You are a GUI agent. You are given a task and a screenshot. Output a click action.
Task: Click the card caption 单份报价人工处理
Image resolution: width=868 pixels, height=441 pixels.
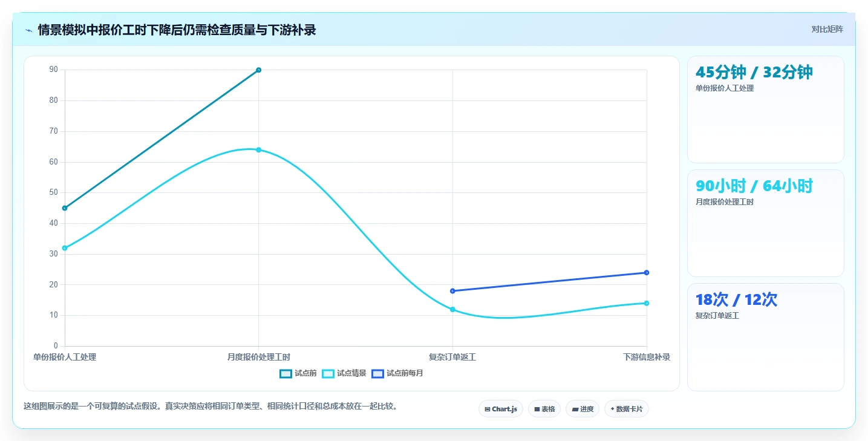(x=725, y=88)
